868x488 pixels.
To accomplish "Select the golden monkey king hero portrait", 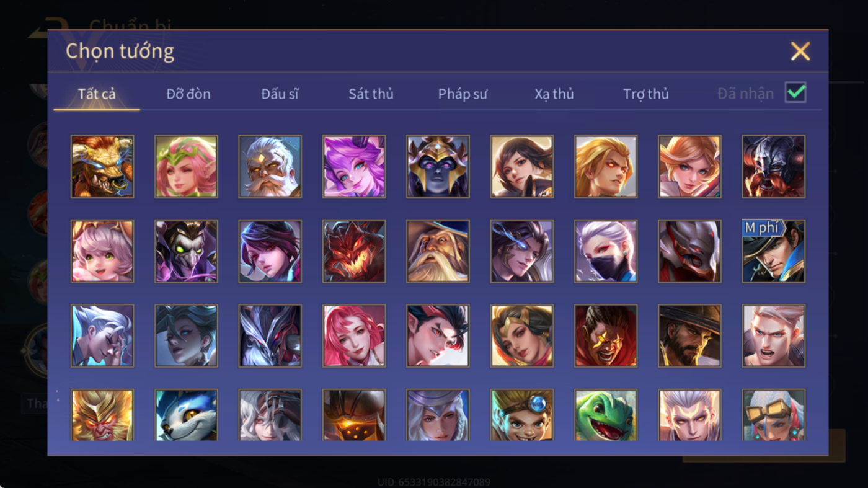I will pyautogui.click(x=102, y=415).
